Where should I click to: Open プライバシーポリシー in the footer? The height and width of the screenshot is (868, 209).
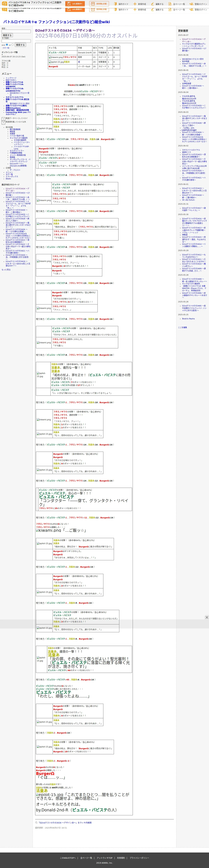coord(139,858)
